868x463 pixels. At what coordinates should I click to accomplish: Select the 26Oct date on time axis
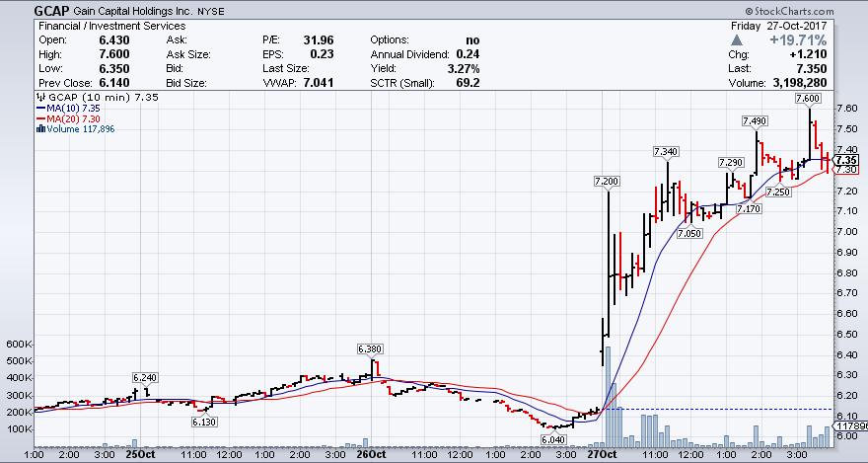point(370,454)
